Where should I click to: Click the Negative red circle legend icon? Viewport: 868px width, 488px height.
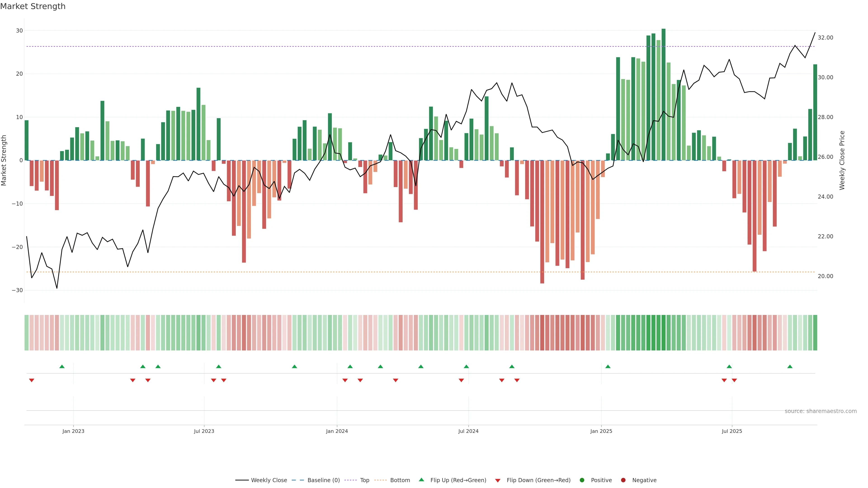coord(623,480)
